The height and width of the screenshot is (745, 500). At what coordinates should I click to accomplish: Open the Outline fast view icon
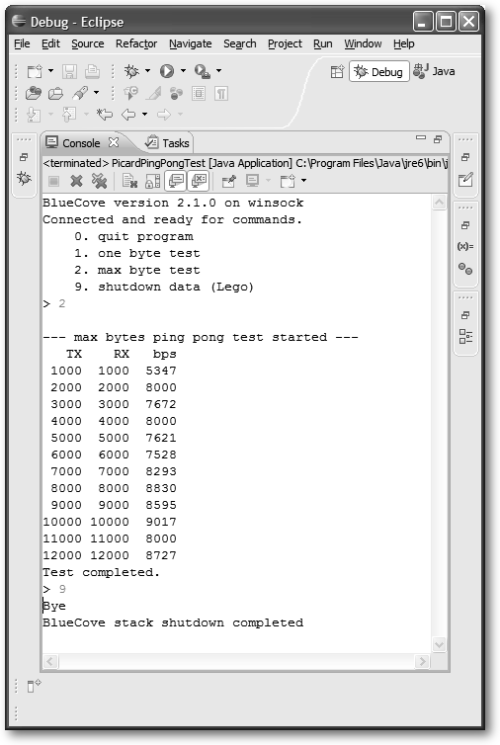pyautogui.click(x=466, y=336)
